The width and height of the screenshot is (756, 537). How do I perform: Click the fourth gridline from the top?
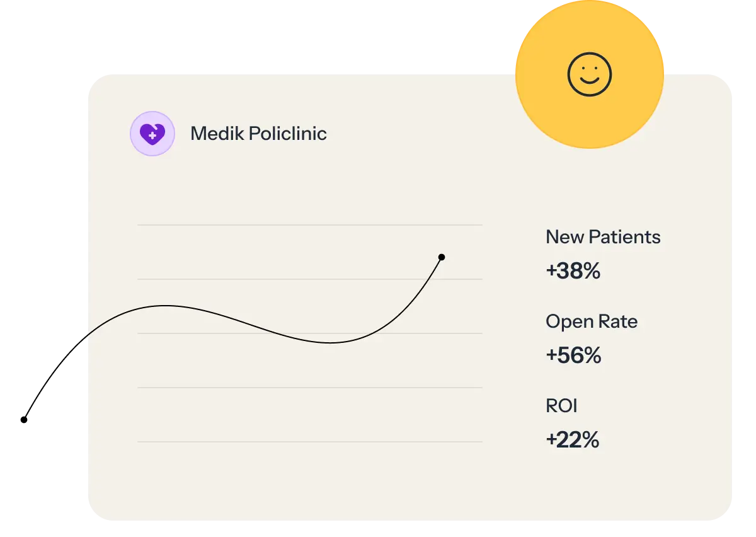309,388
